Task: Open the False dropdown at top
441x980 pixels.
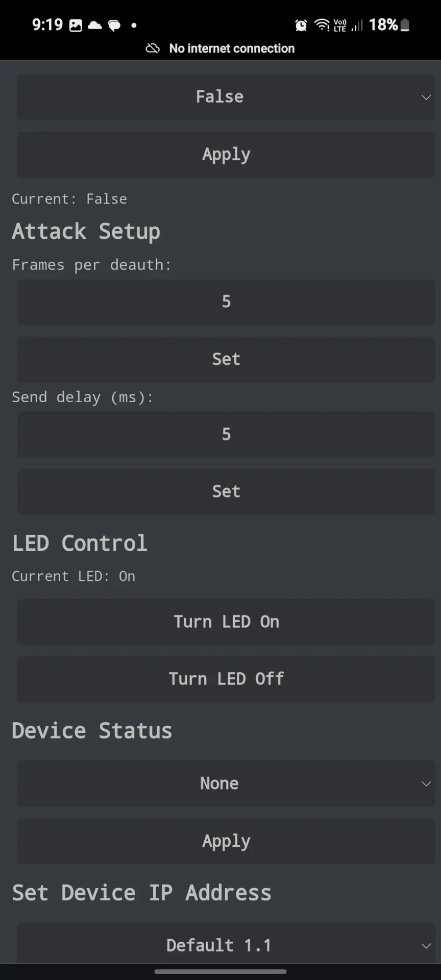Action: [x=226, y=97]
